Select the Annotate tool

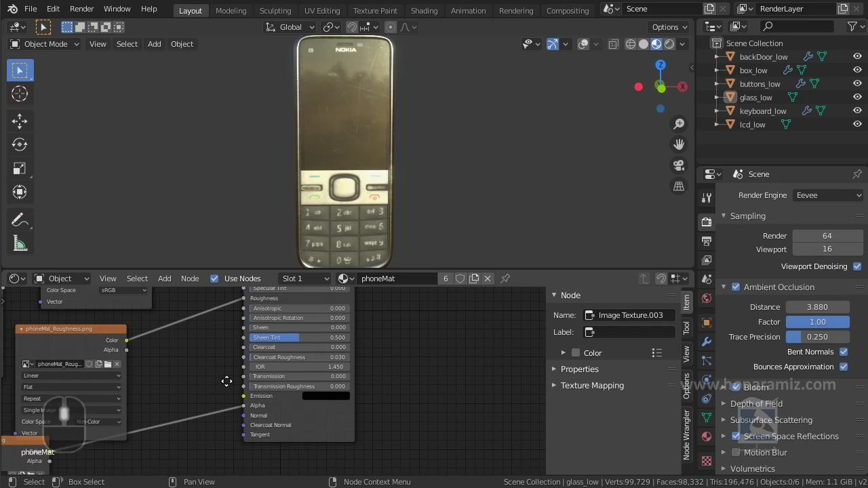coord(20,220)
